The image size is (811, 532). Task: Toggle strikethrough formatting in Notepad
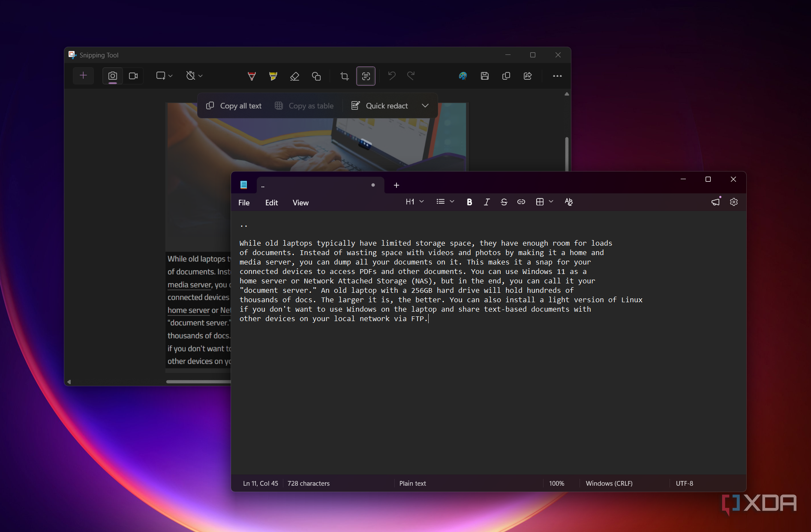pos(504,202)
